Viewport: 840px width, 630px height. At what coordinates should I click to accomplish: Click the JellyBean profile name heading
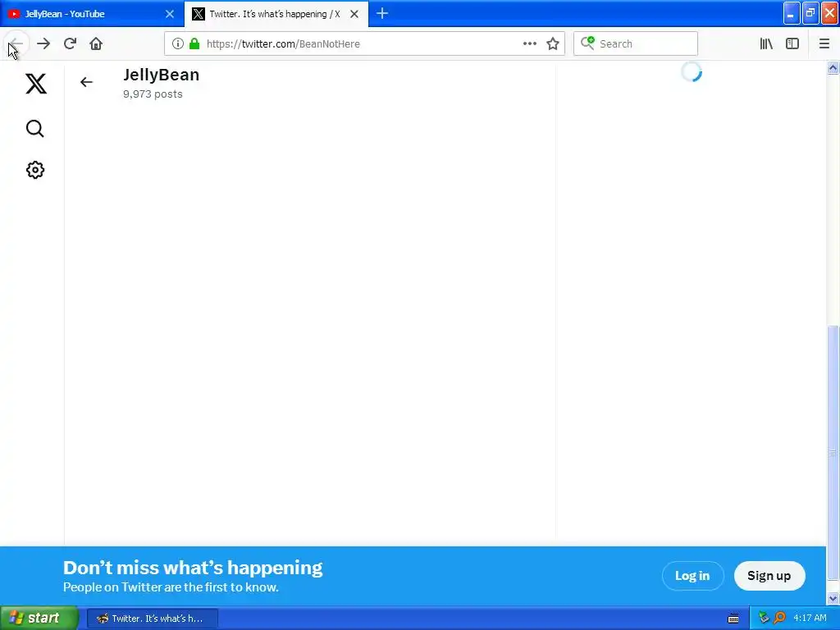point(162,75)
